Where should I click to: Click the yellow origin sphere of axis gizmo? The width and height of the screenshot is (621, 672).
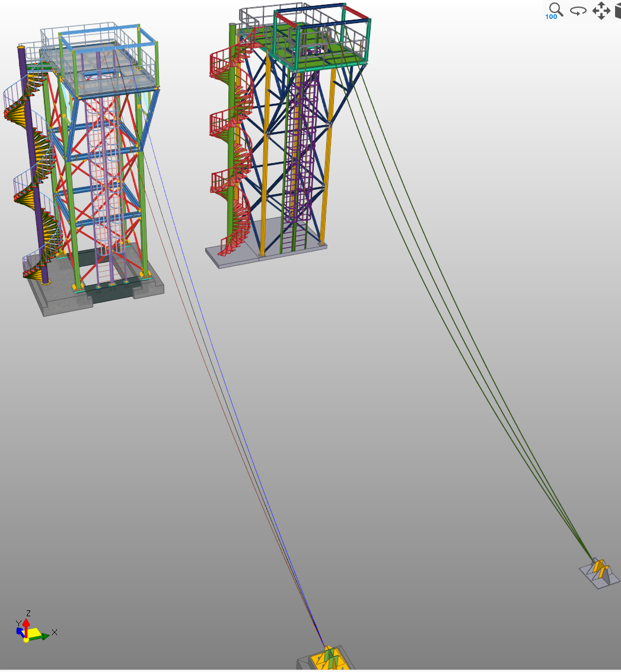coord(26,639)
